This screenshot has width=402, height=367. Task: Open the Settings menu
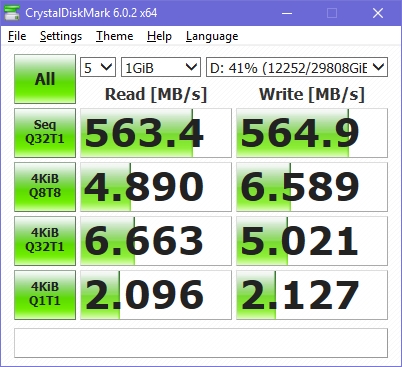click(61, 36)
